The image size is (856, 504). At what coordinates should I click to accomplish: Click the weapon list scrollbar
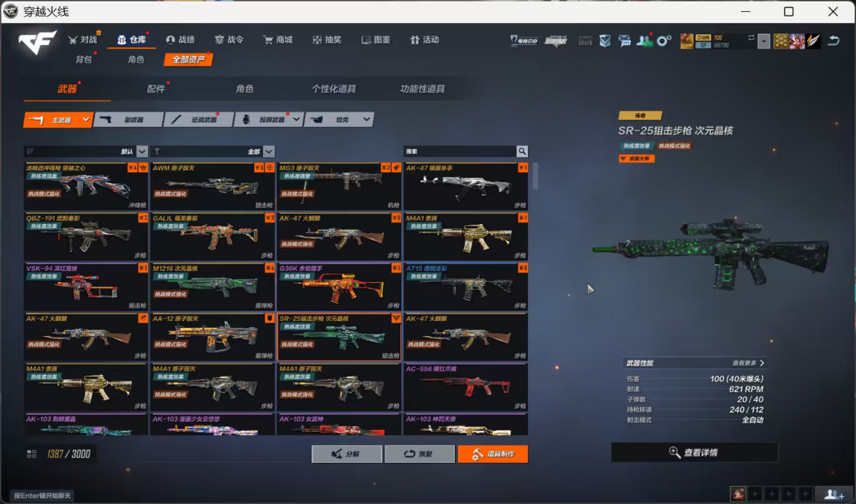[x=536, y=177]
